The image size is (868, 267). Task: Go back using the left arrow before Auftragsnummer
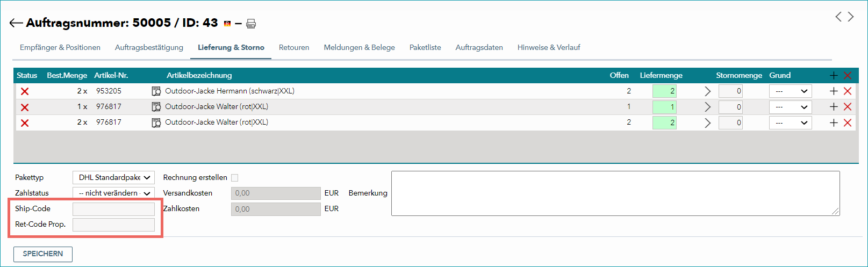16,23
